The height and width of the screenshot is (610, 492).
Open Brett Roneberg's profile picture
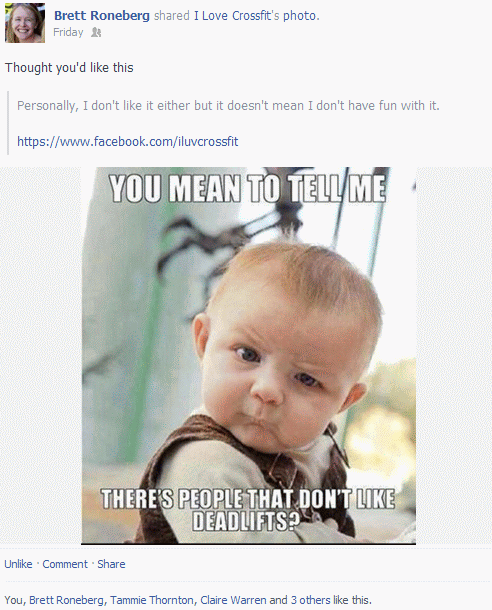click(25, 23)
